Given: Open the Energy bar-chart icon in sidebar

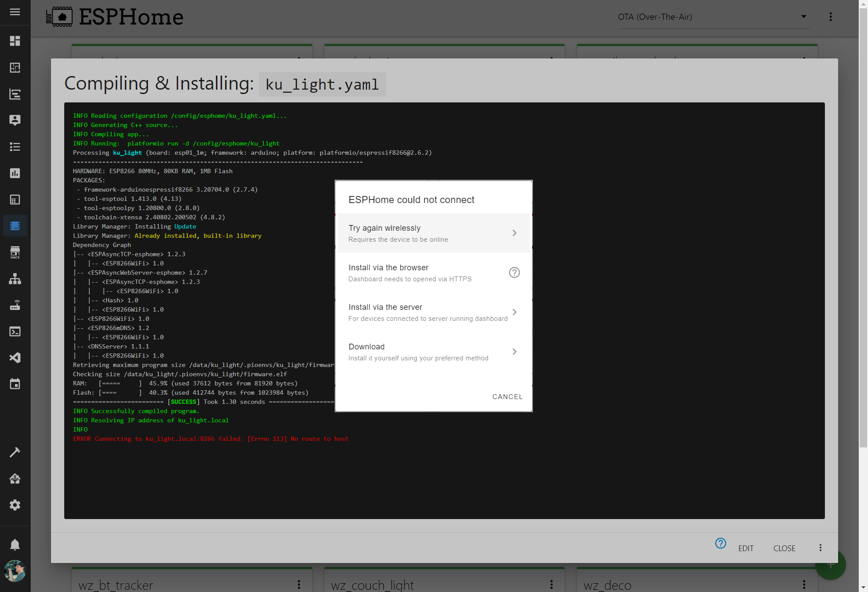Looking at the screenshot, I should point(15,94).
